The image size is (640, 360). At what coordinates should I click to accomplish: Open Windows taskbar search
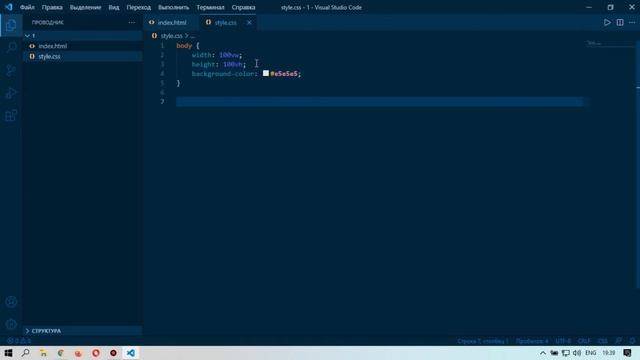(x=25, y=353)
